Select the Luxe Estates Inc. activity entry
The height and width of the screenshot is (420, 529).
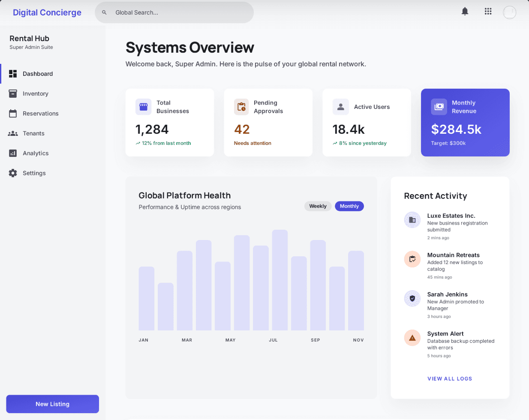tap(450, 226)
